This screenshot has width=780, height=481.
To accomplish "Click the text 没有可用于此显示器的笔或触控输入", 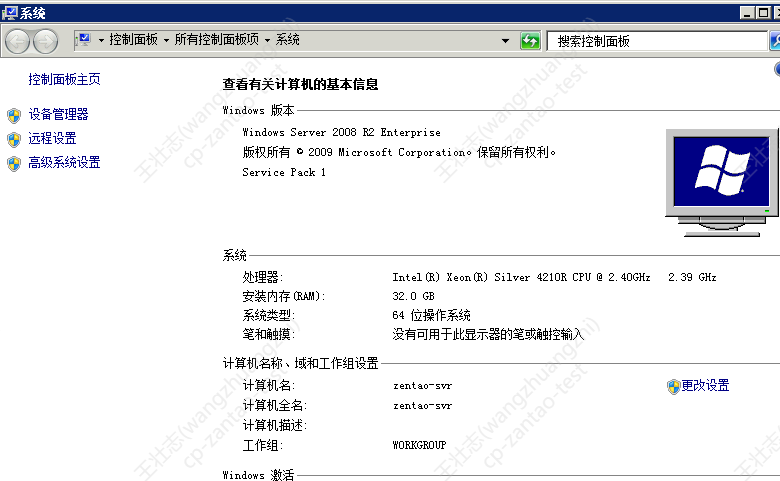I will [x=488, y=334].
